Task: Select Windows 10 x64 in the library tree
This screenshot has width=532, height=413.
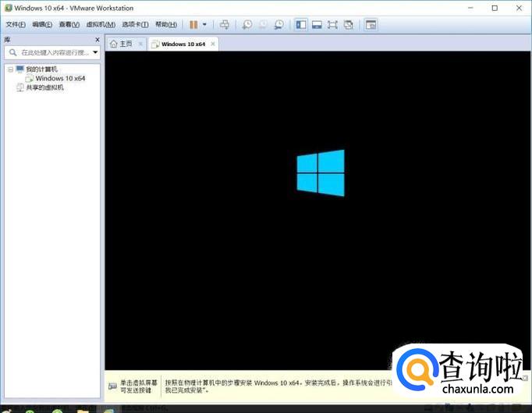Action: point(60,78)
